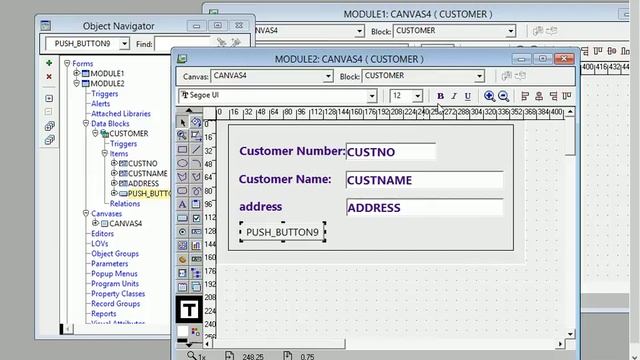Click text color T swatch in palette

point(189,309)
